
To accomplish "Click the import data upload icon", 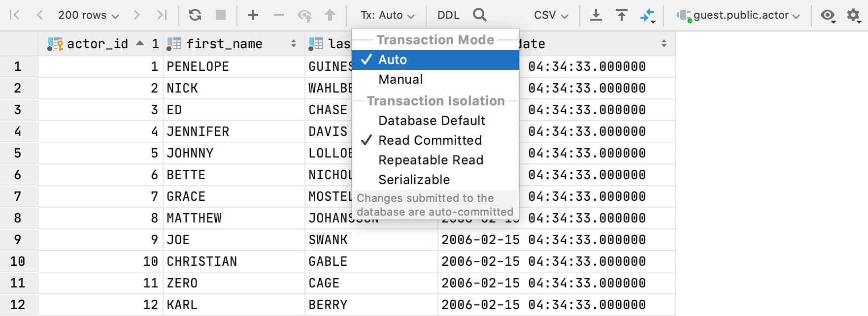I will pyautogui.click(x=622, y=15).
